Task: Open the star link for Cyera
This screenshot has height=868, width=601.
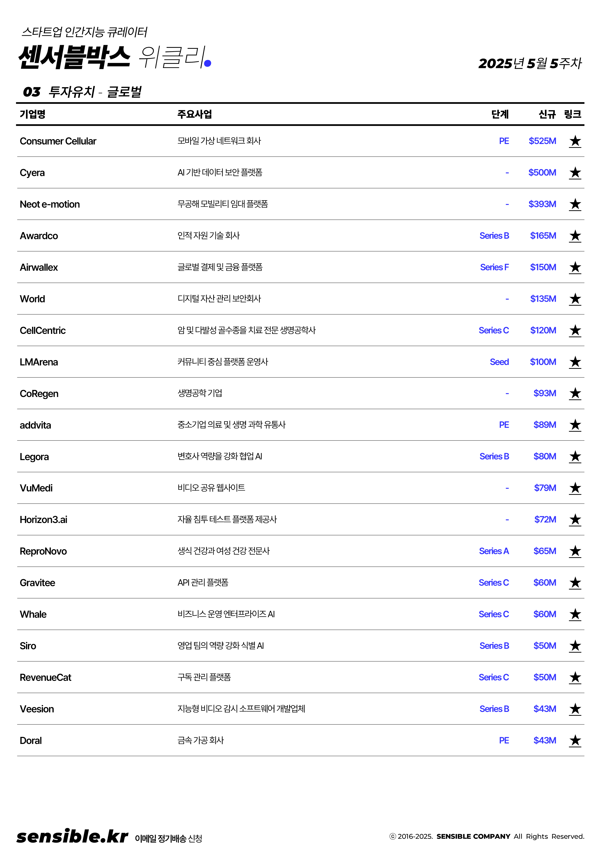Action: click(575, 173)
